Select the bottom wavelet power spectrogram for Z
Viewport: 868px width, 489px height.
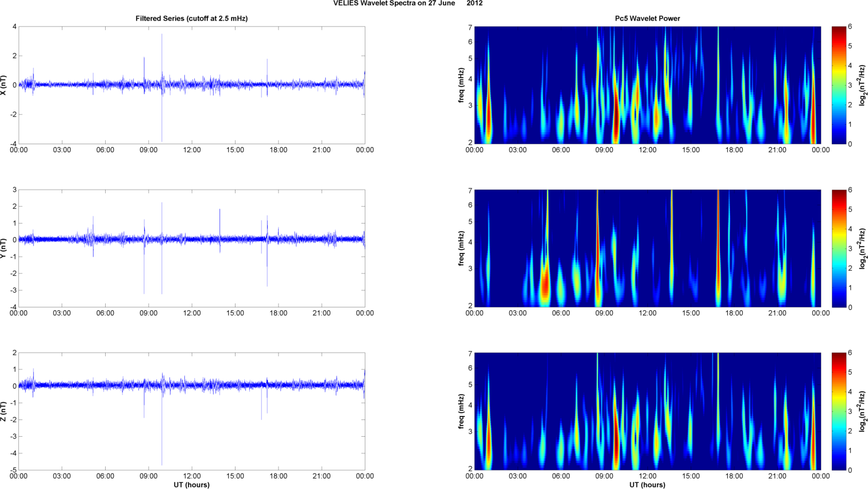coord(647,411)
